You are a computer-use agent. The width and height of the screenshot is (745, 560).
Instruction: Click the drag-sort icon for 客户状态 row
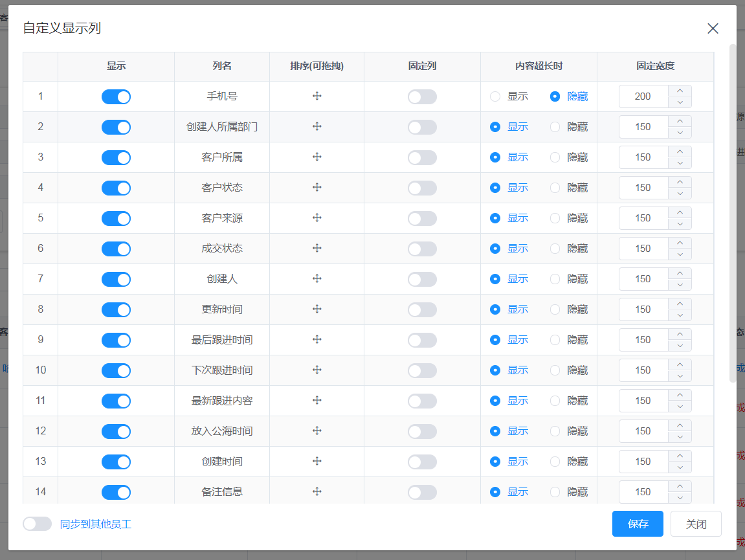[x=317, y=188]
